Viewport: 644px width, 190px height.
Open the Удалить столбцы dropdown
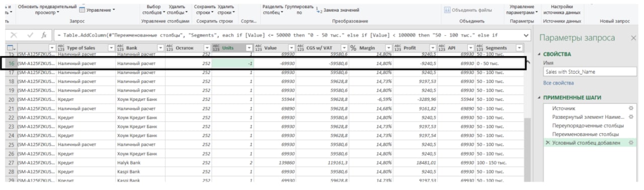click(x=177, y=10)
